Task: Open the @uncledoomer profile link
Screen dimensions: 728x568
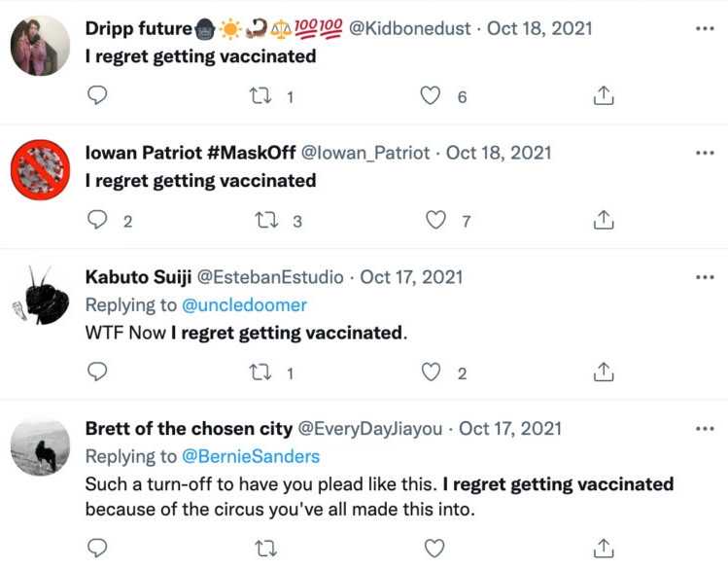Action: point(244,304)
